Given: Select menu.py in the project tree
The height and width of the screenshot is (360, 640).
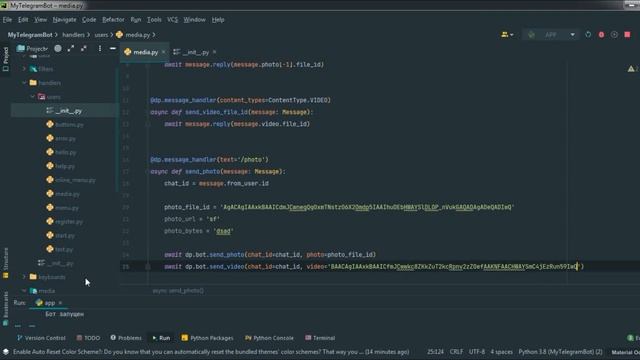Looking at the screenshot, I should click(62, 208).
